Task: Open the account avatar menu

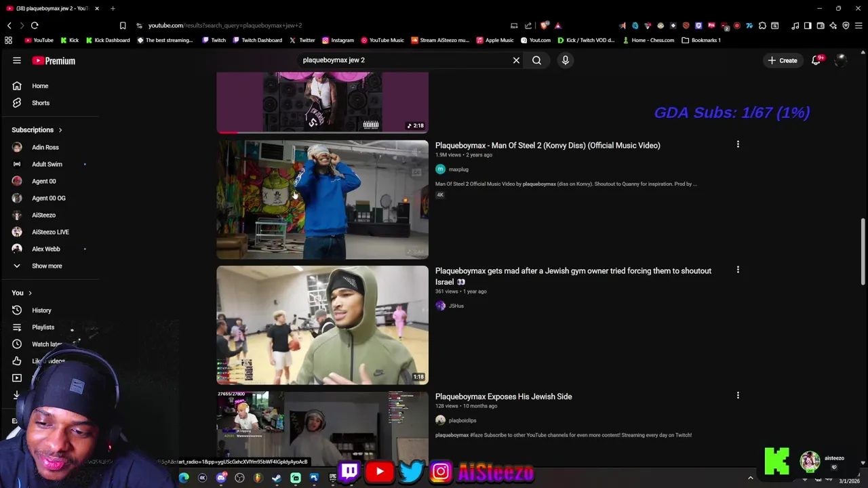Action: point(841,60)
